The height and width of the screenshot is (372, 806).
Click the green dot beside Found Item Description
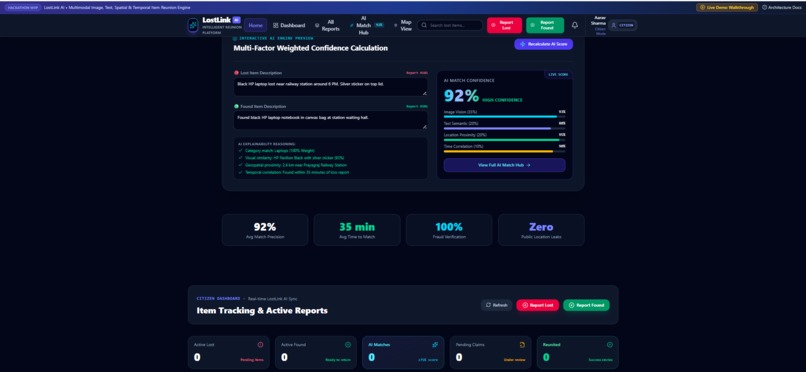click(x=236, y=106)
